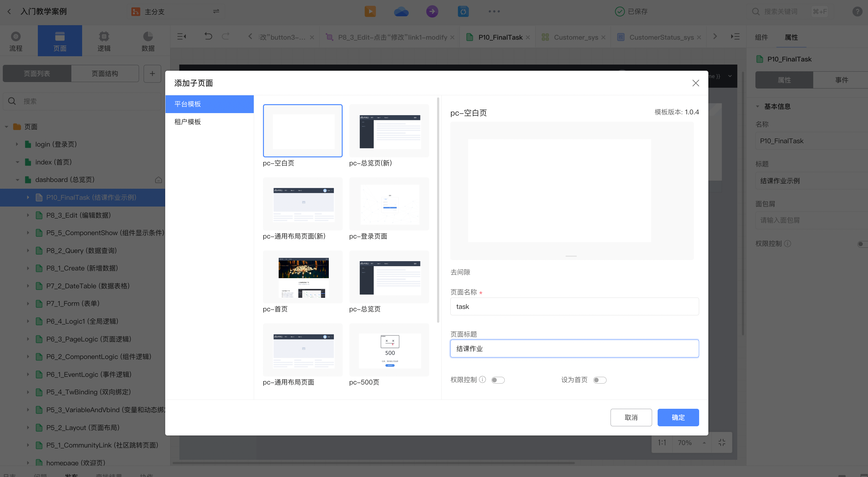Click the fit-to-screen shrink icon
This screenshot has height=477, width=868.
pos(722,442)
